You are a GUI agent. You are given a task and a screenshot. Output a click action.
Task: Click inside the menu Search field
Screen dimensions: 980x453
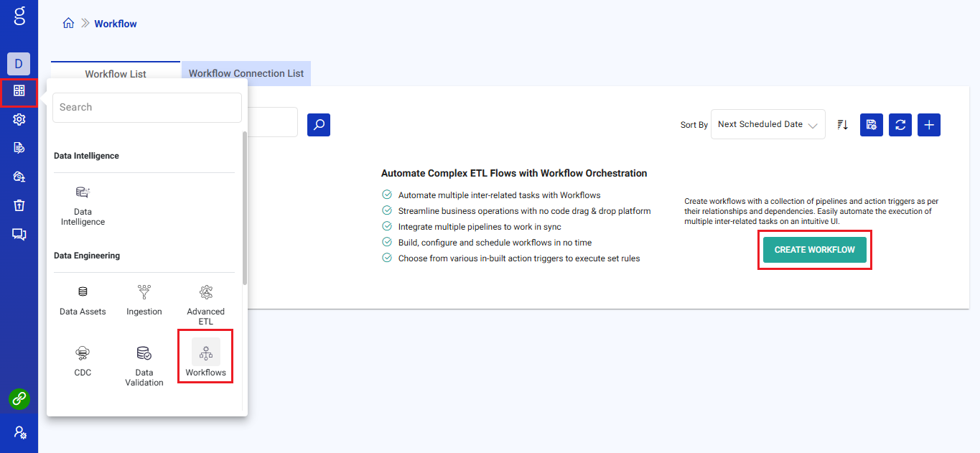click(146, 107)
